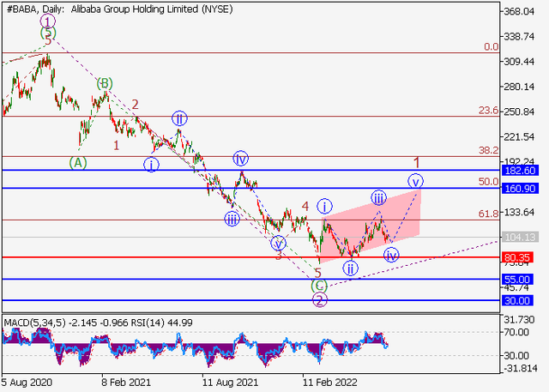Viewport: 549px width, 392px height.
Task: Select the 11 Aug 2021 date label
Action: (230, 382)
